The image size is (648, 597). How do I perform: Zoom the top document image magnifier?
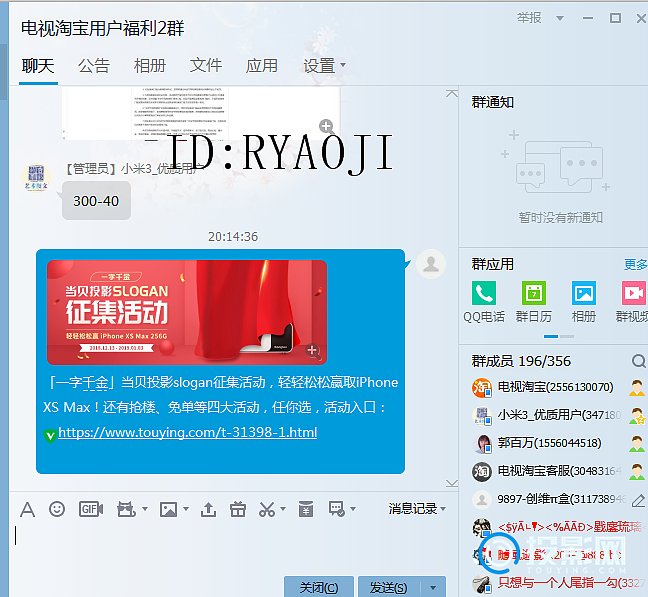[326, 126]
